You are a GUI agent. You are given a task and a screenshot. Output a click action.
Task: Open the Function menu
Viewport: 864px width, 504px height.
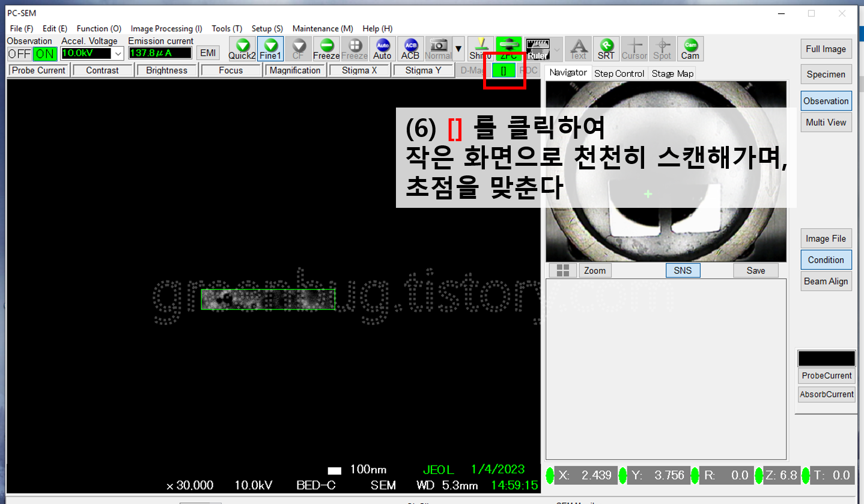click(99, 28)
